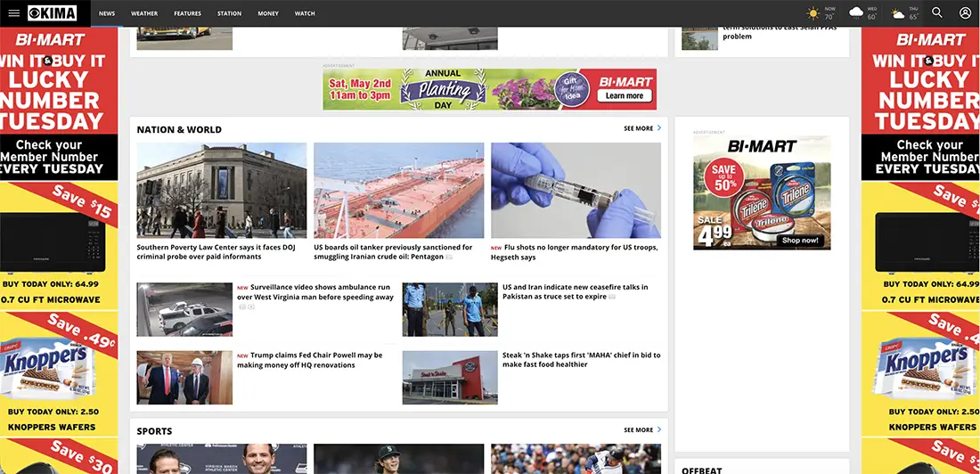
Task: Open the sports press conference thumbnail
Action: click(x=222, y=459)
